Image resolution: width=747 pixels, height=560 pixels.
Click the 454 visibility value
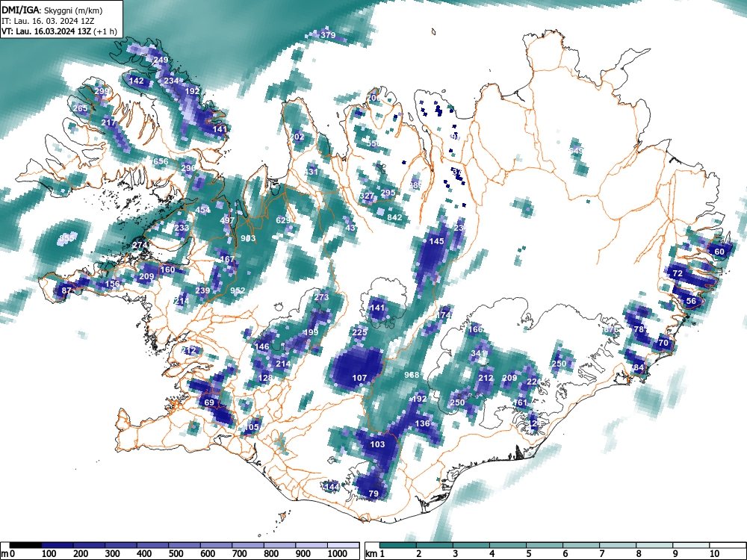pos(202,210)
